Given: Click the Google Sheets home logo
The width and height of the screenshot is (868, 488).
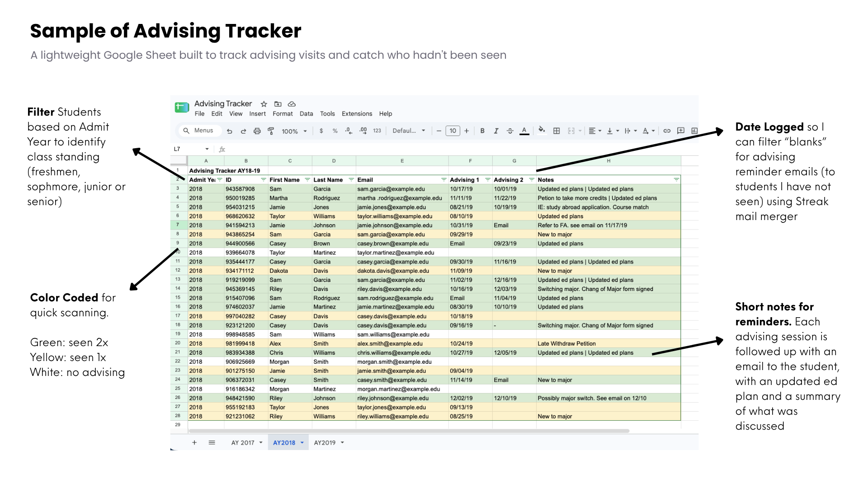Looking at the screenshot, I should (x=182, y=108).
